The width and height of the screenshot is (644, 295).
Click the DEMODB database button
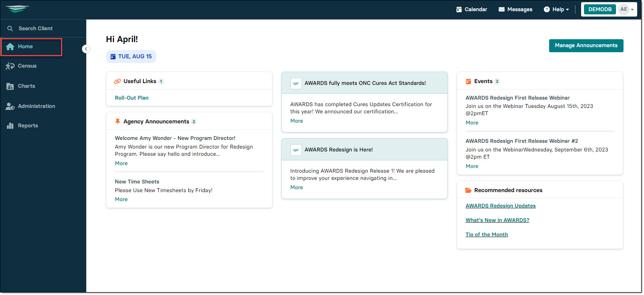tap(600, 9)
